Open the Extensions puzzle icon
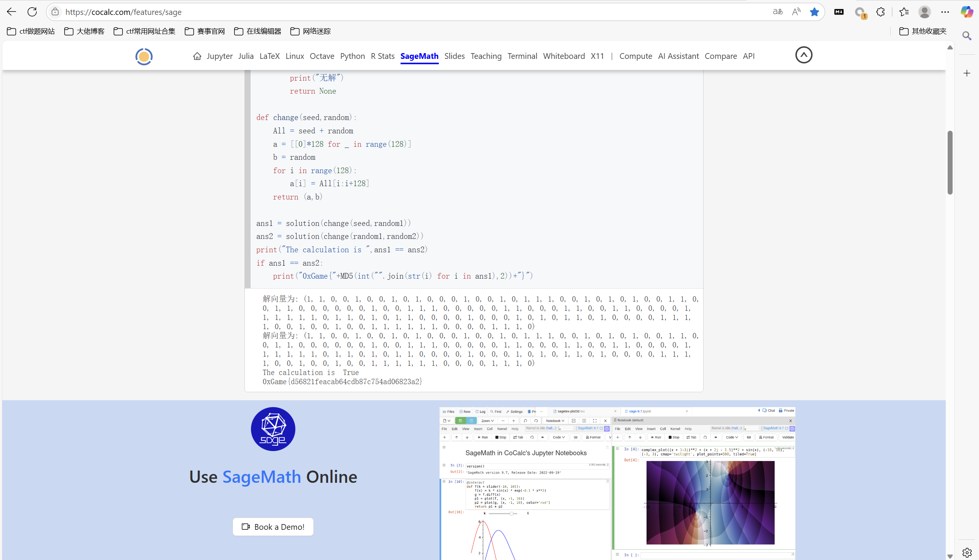Screen dimensions: 979x560 coord(880,12)
